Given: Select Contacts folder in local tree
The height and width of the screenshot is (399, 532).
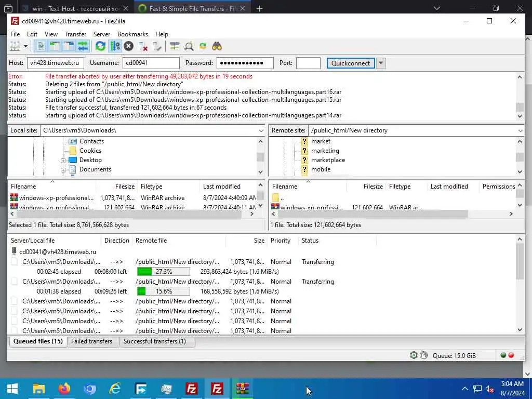Looking at the screenshot, I should tap(91, 141).
